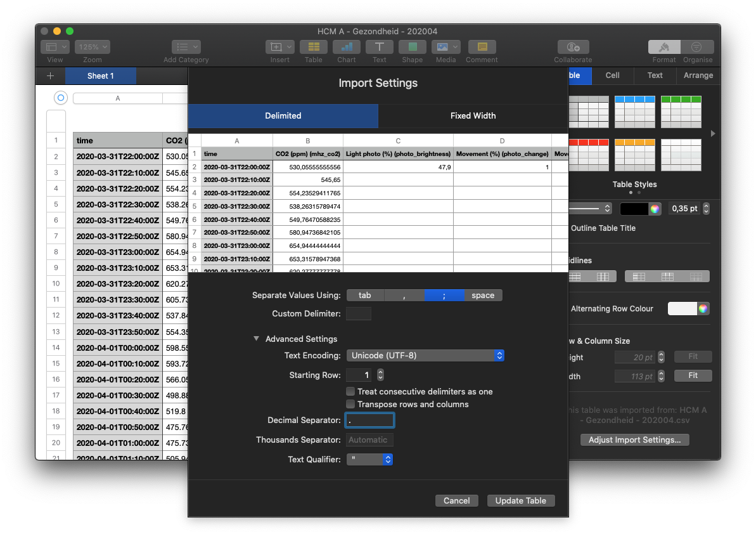Switch to the Cell inspector tab
Image resolution: width=756 pixels, height=534 pixels.
click(612, 75)
